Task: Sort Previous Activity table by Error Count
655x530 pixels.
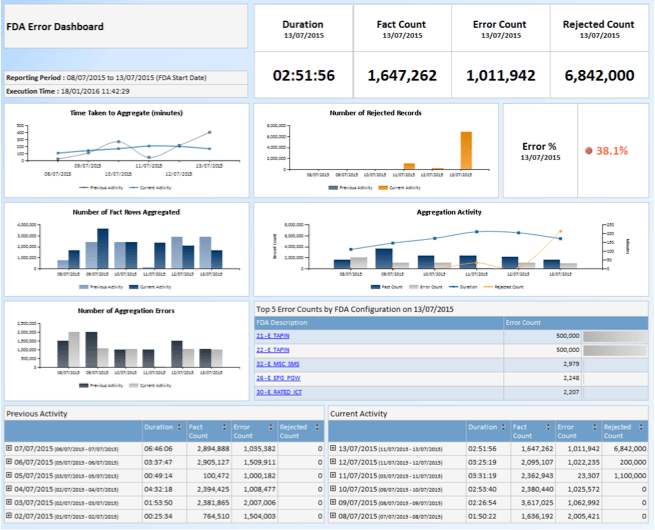Action: click(271, 427)
